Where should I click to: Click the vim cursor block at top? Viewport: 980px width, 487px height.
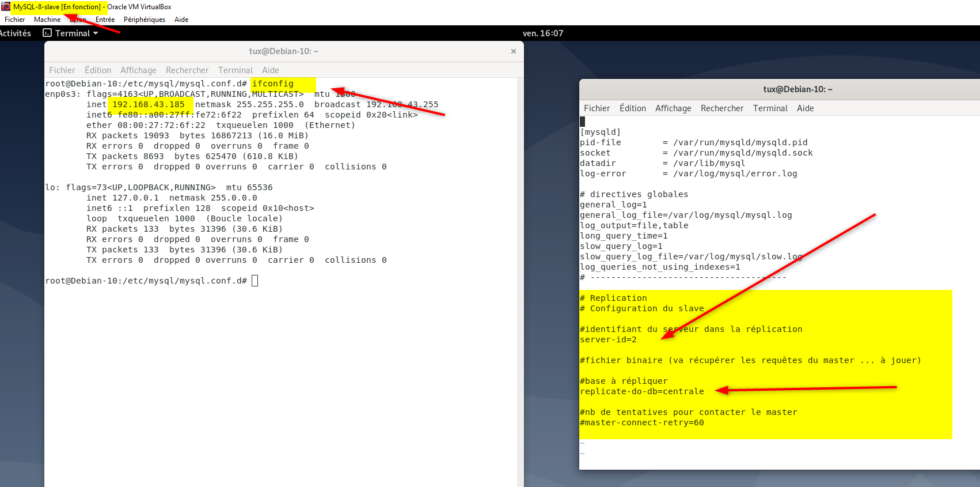coord(582,122)
